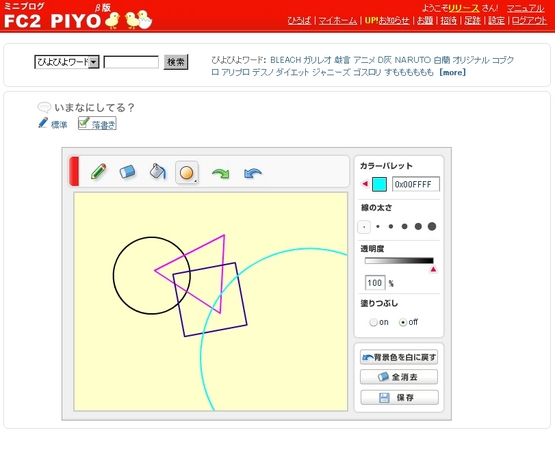Expand the circle tool shape options corner
The image size is (555, 450).
[x=195, y=182]
